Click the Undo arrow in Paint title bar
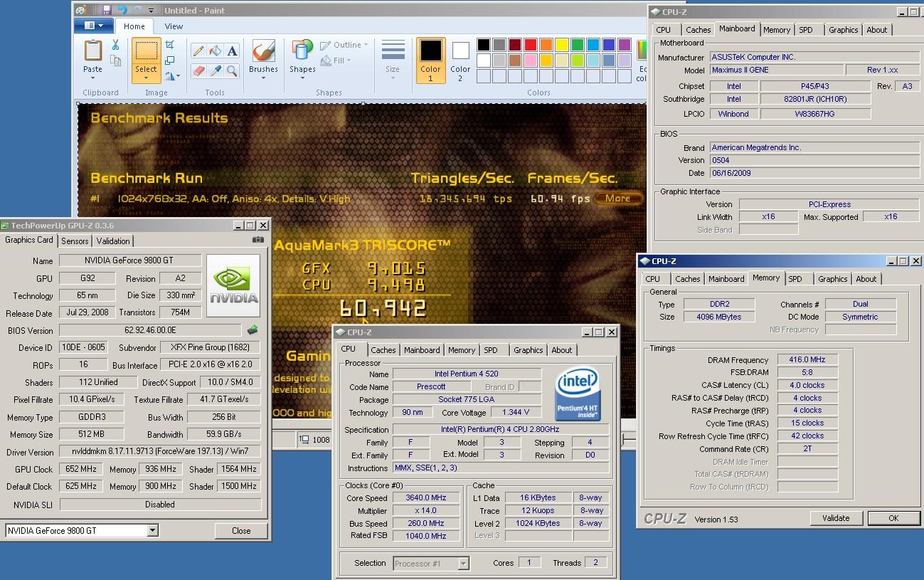 pos(122,10)
